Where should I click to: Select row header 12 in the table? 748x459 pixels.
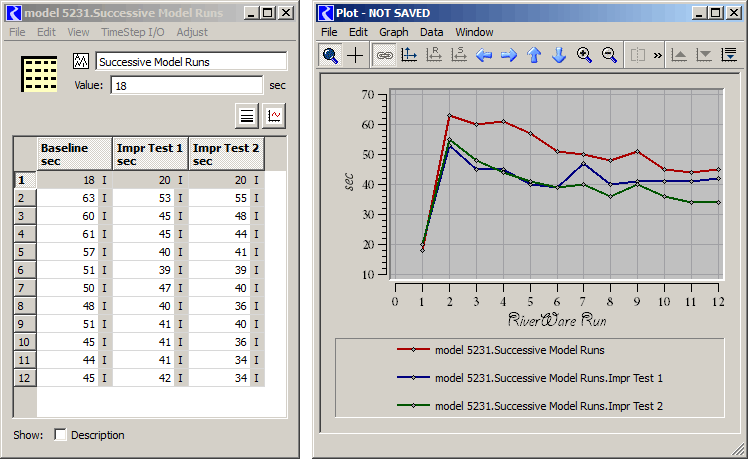click(x=25, y=378)
